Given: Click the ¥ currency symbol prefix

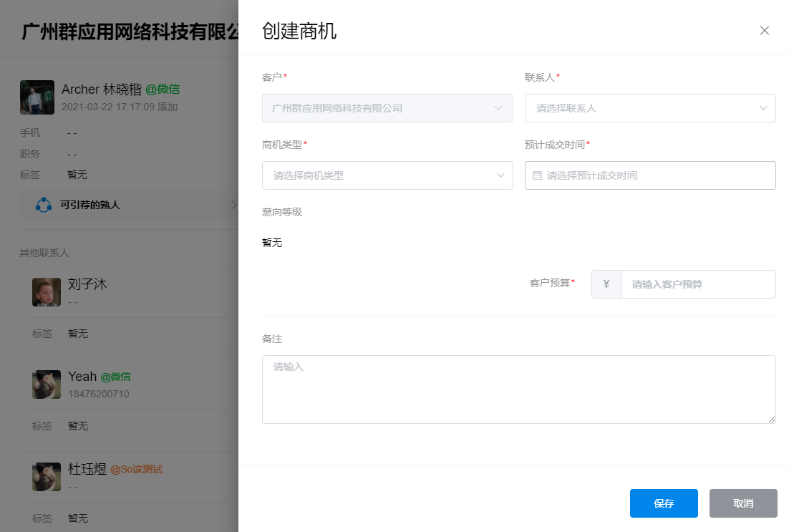Looking at the screenshot, I should tap(606, 284).
